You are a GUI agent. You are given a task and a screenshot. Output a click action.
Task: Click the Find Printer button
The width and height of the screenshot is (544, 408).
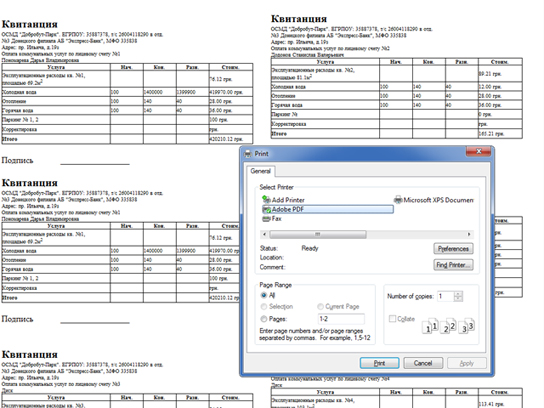click(x=453, y=265)
